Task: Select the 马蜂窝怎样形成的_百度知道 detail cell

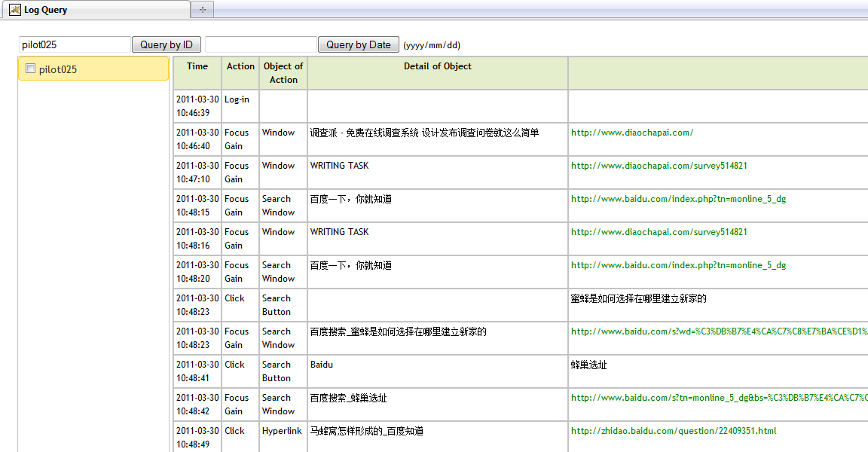Action: click(x=437, y=438)
